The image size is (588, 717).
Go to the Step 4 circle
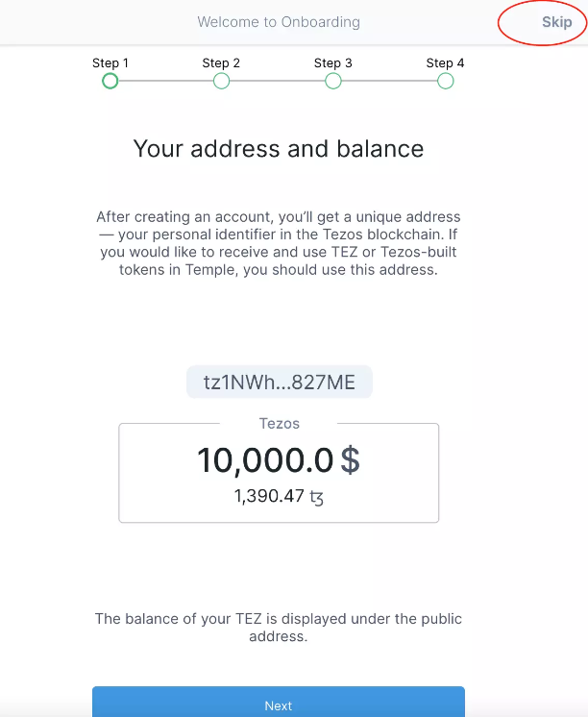(445, 82)
